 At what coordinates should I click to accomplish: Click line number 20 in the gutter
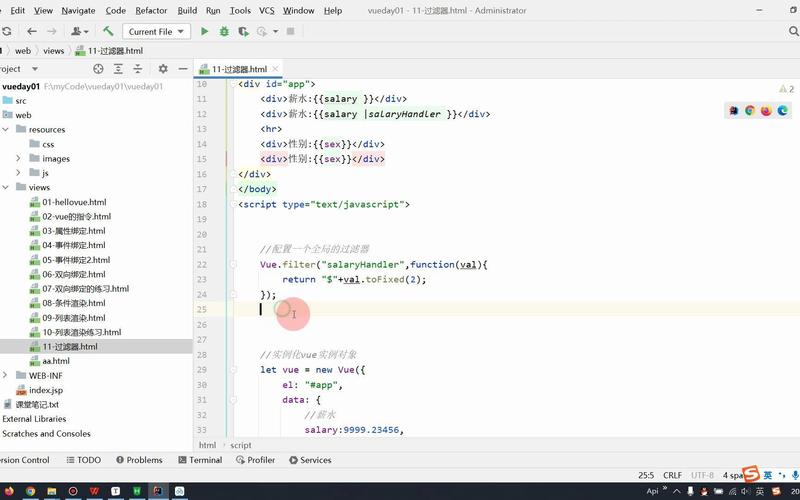[x=202, y=234]
